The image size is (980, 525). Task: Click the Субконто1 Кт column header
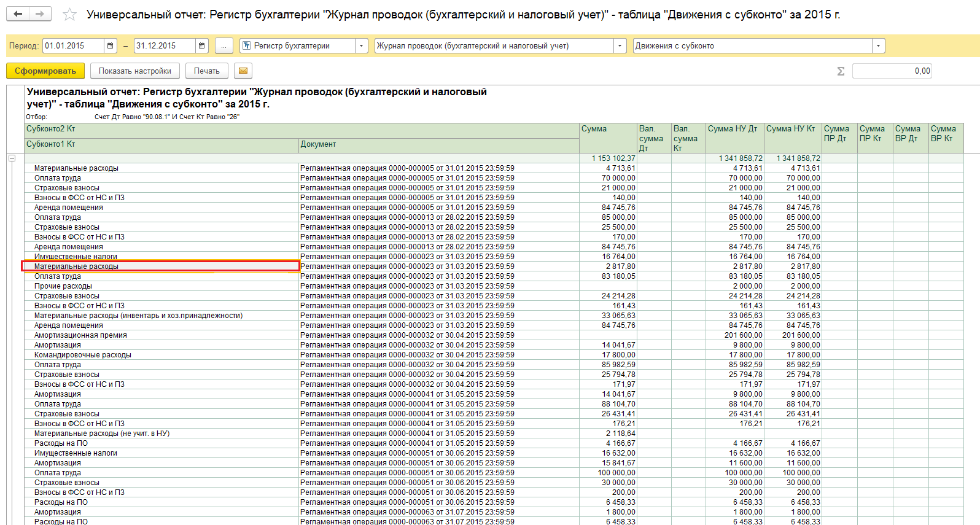tap(161, 146)
